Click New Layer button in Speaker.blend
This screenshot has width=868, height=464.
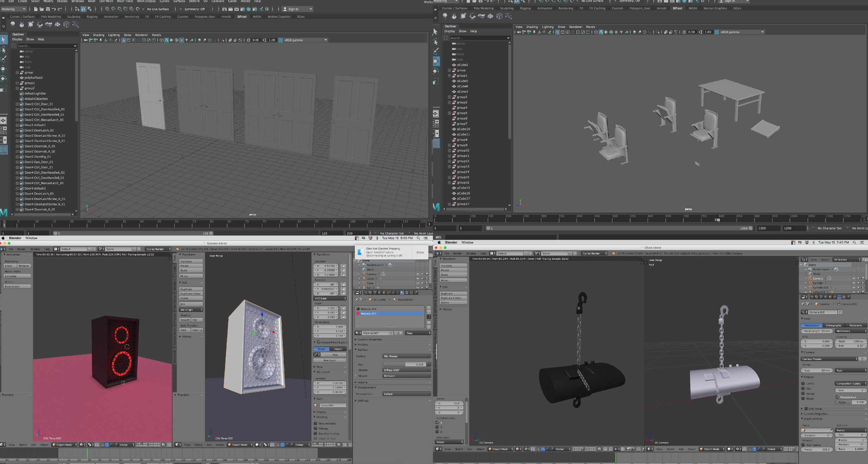330,360
